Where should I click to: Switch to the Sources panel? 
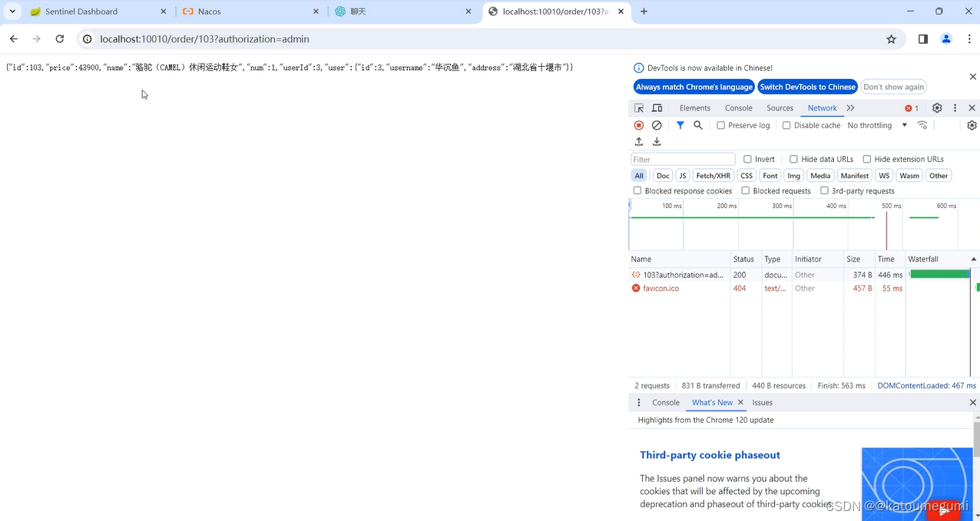pos(780,108)
